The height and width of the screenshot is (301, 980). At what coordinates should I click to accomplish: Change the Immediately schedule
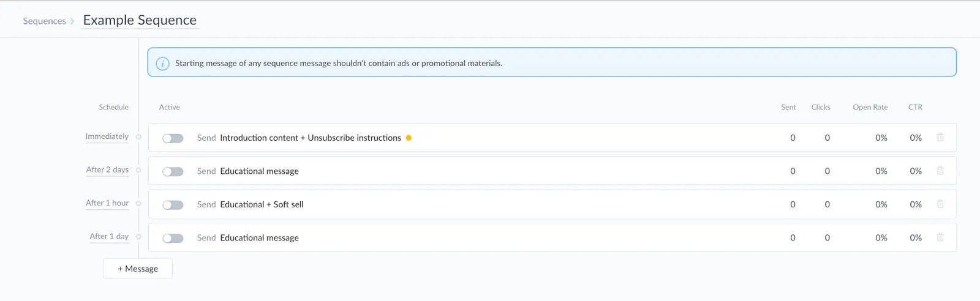[107, 136]
